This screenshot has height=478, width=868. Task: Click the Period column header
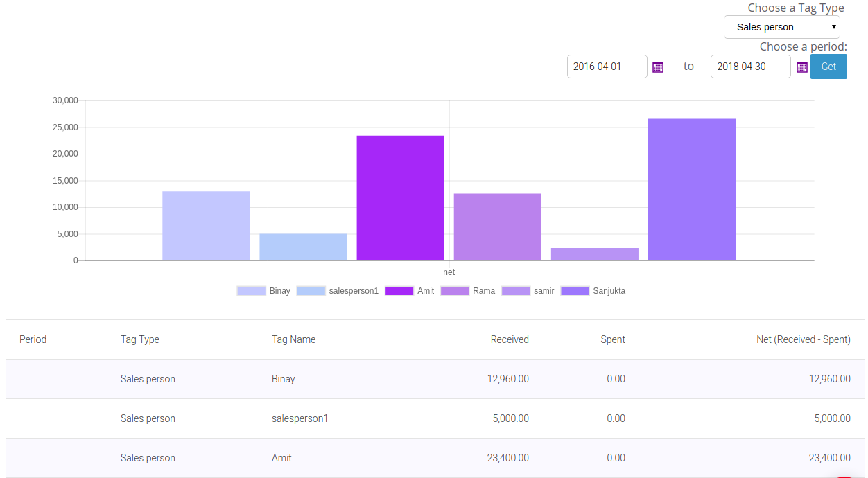(x=33, y=339)
